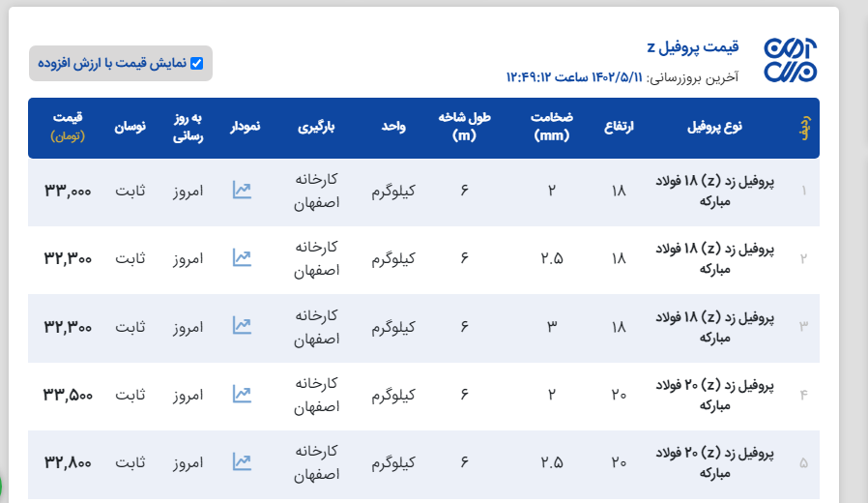Click the site logo icon
Image resolution: width=868 pixels, height=503 pixels.
tap(790, 62)
